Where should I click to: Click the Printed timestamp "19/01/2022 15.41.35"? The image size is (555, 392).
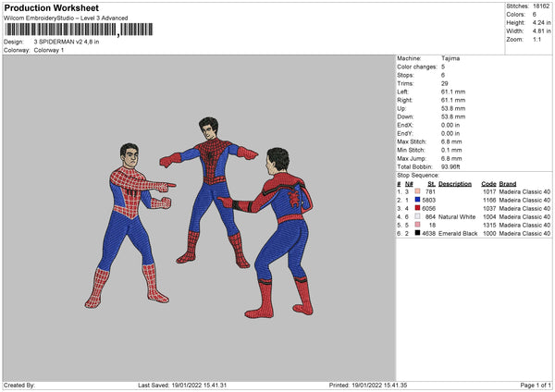coord(379,386)
